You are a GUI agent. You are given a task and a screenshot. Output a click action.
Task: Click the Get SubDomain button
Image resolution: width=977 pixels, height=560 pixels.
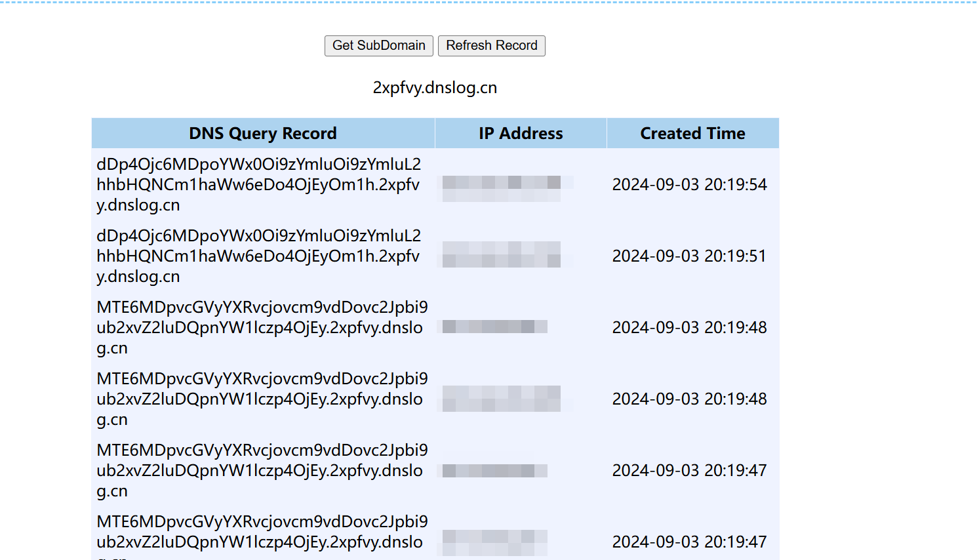[378, 46]
